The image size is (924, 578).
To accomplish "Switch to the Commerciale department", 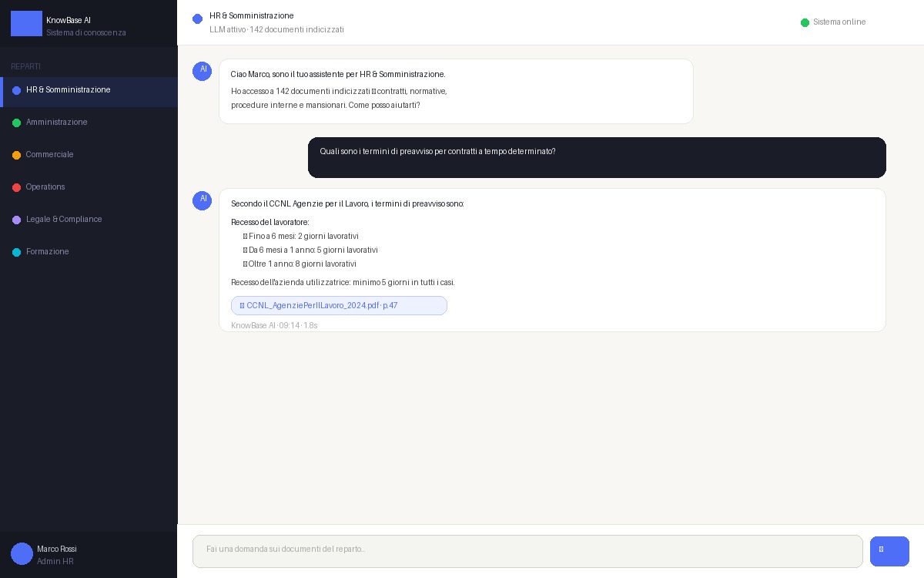I will [49, 155].
